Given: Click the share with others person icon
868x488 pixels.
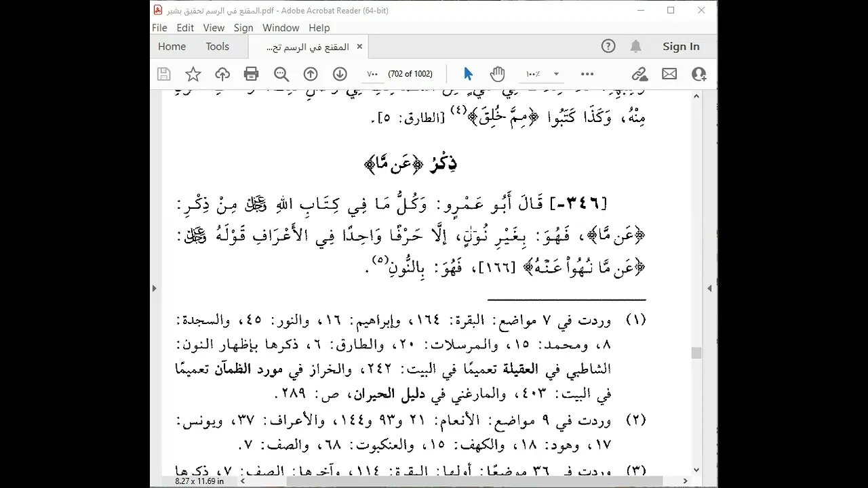Looking at the screenshot, I should point(698,74).
